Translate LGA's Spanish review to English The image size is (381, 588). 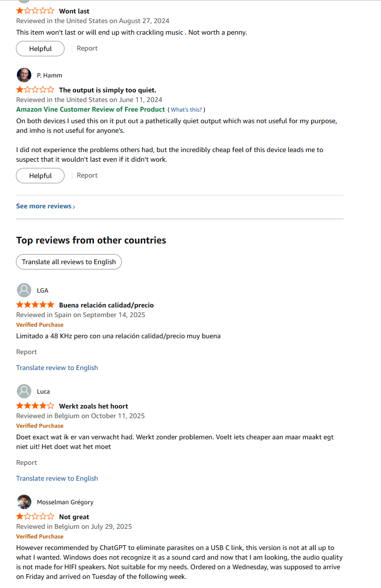point(57,368)
